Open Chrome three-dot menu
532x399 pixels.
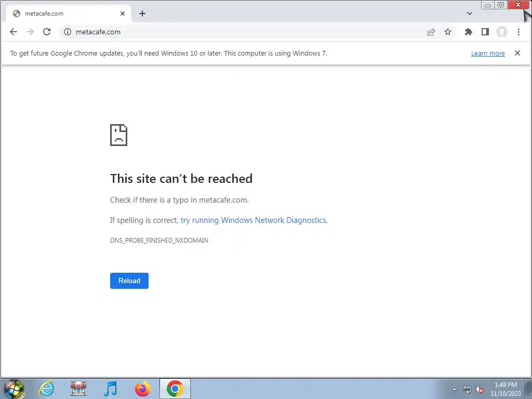pyautogui.click(x=518, y=32)
